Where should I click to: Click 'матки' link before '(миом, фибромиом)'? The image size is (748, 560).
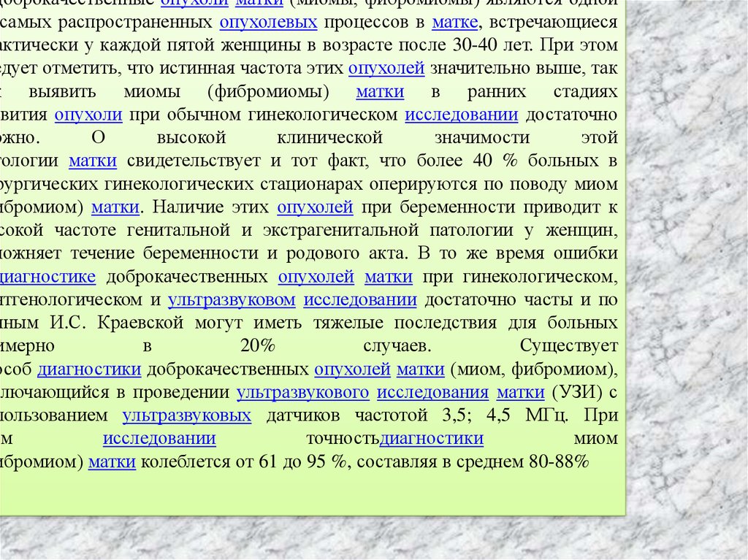[x=421, y=369]
